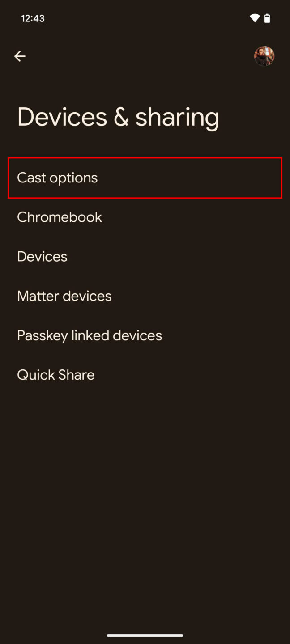The image size is (290, 644).
Task: Click the gesture navigation bar at bottom
Action: tap(145, 635)
